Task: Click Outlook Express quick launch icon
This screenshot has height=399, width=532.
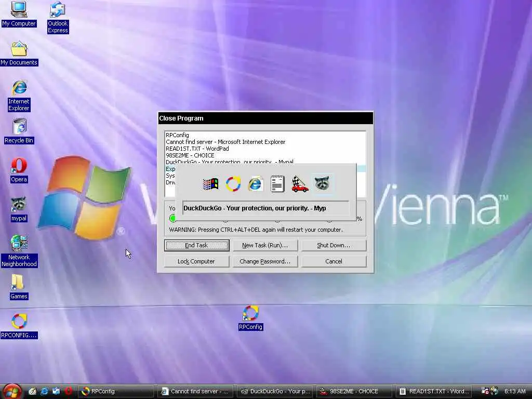Action: (x=56, y=391)
